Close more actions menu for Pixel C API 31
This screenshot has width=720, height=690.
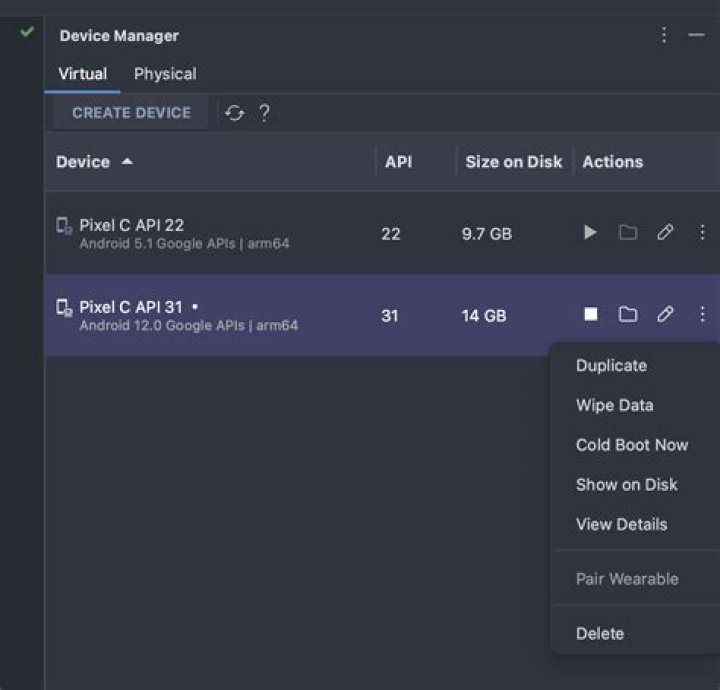[x=702, y=314]
